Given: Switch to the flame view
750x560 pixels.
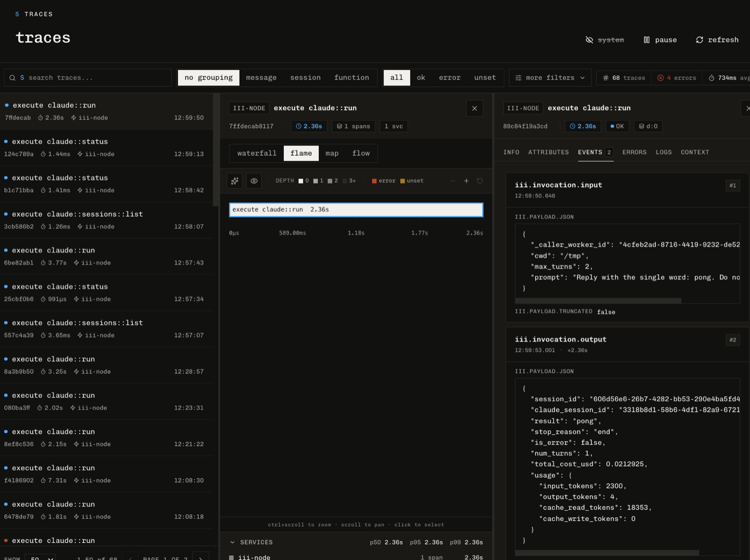Looking at the screenshot, I should (301, 153).
